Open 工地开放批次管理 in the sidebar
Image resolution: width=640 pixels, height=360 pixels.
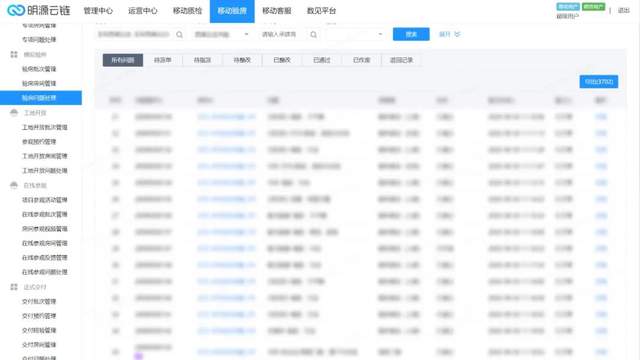(x=45, y=127)
